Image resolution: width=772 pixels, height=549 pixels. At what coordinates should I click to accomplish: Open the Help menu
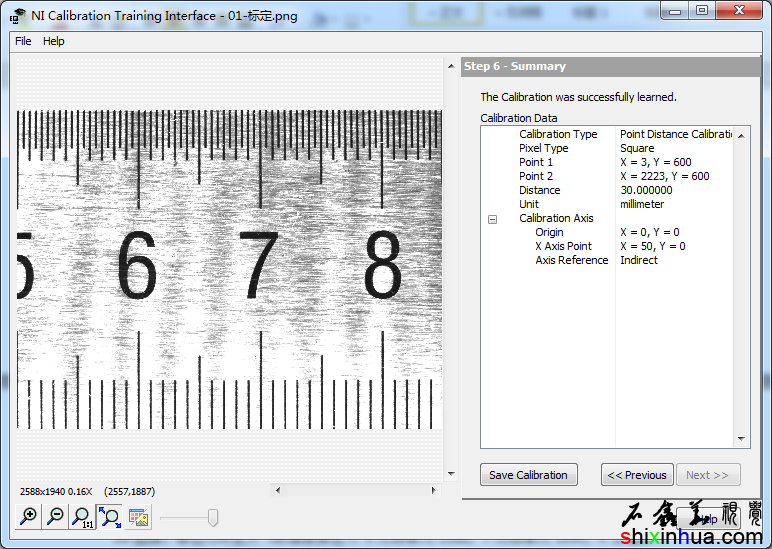pos(54,41)
